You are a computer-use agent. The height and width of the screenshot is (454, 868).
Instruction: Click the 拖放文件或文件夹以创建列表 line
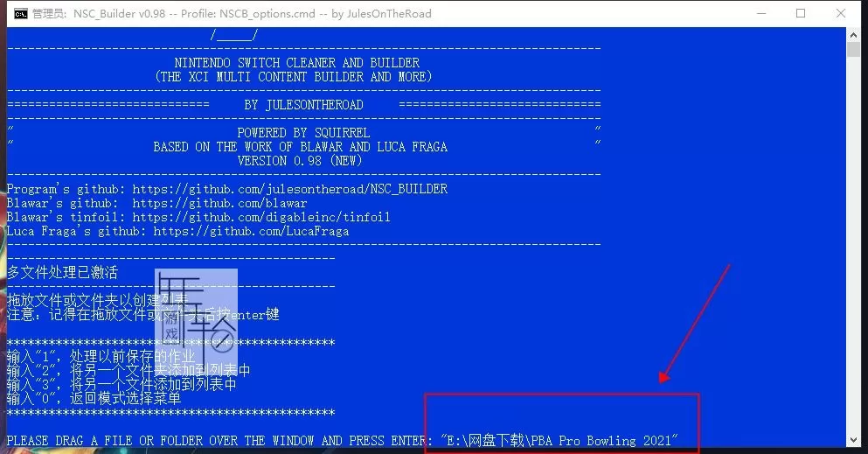click(x=97, y=300)
